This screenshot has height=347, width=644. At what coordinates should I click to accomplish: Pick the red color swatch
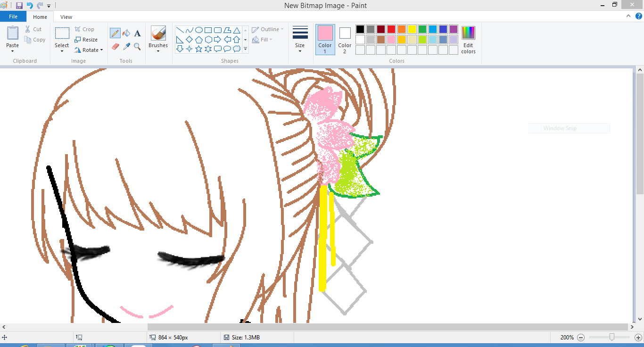click(x=391, y=29)
